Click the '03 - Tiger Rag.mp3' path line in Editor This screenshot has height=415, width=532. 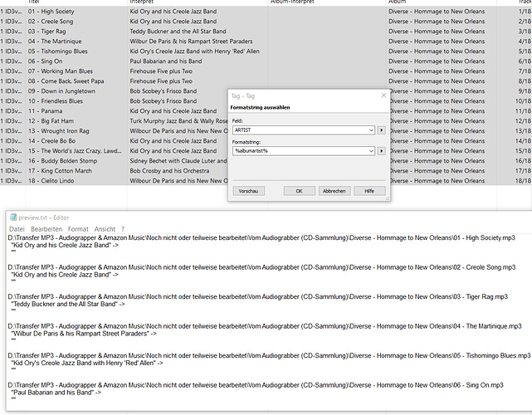pos(258,297)
